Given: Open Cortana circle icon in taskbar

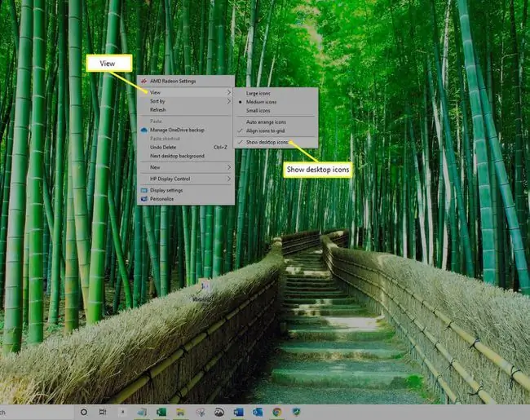Looking at the screenshot, I should pos(84,412).
